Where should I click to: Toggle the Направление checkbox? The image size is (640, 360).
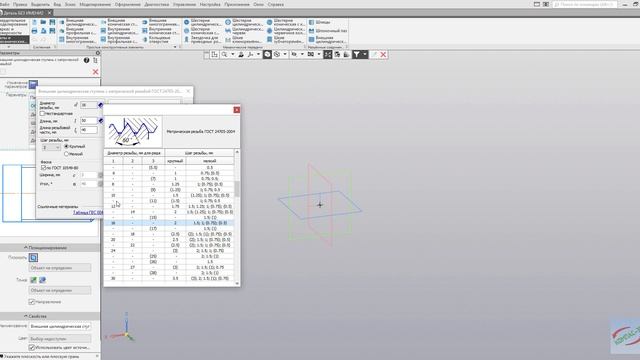(32, 302)
